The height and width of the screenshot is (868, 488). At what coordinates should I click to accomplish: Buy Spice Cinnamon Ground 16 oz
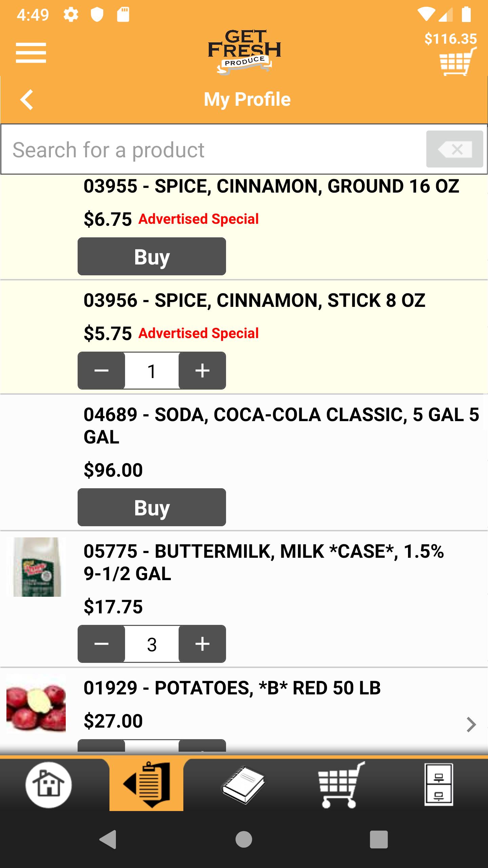pos(152,256)
